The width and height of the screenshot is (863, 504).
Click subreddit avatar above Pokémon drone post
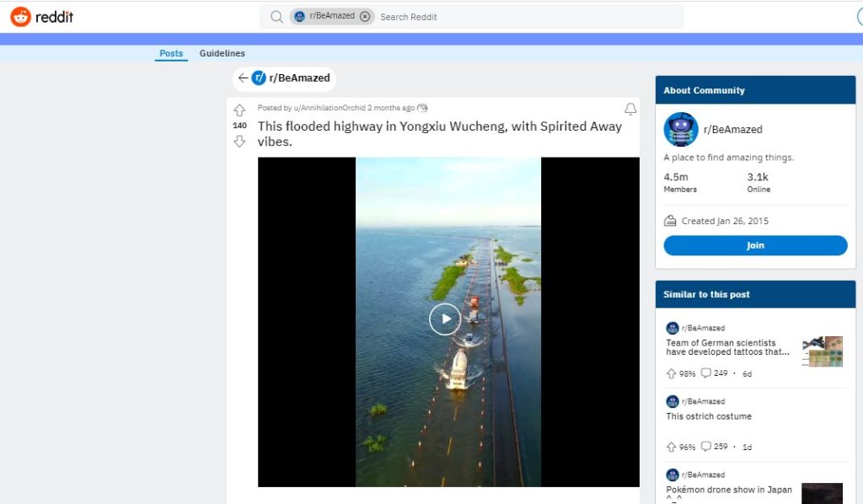[673, 475]
